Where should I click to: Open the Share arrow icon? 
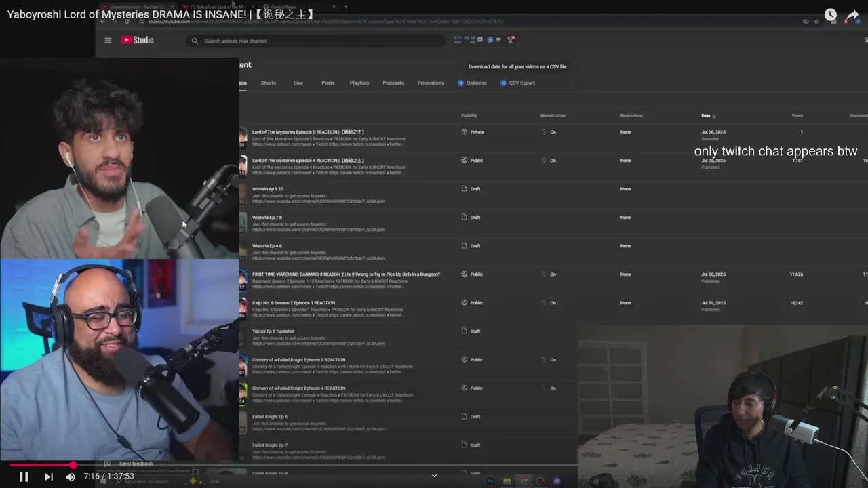[852, 15]
